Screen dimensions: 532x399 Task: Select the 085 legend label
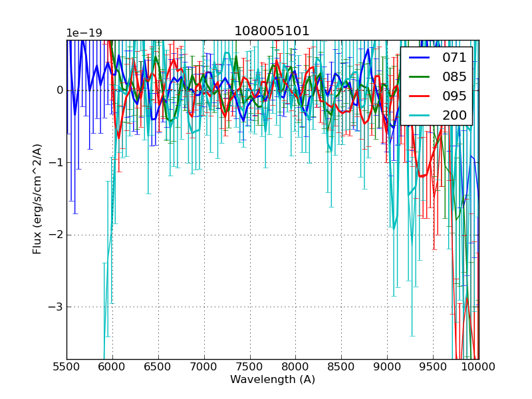tap(454, 76)
